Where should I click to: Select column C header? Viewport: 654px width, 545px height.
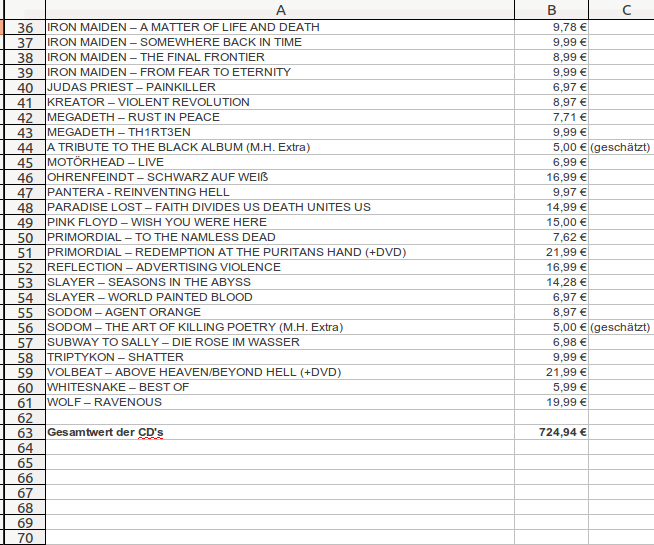pyautogui.click(x=621, y=10)
